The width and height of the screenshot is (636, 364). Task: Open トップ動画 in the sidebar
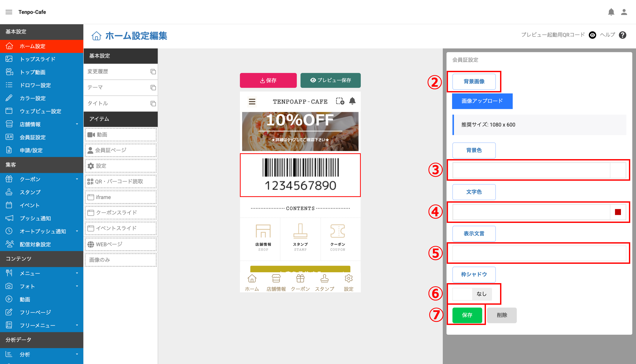click(41, 72)
